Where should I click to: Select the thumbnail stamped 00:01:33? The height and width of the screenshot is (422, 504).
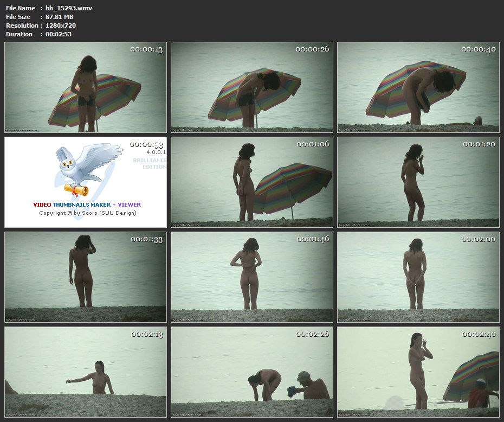[x=86, y=277]
